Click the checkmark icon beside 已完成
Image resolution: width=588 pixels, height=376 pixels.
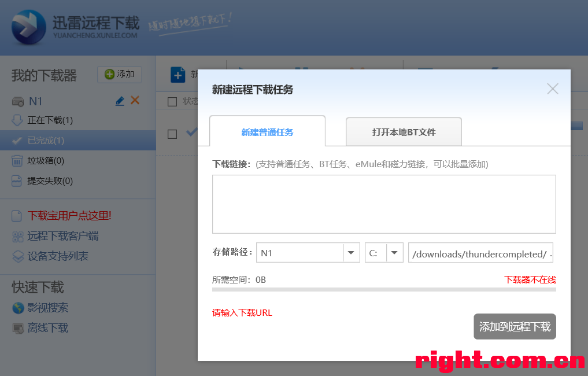(x=17, y=141)
